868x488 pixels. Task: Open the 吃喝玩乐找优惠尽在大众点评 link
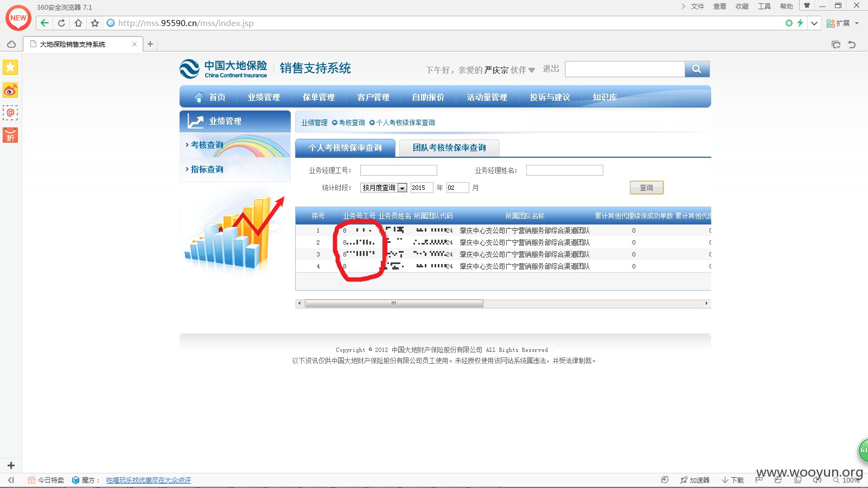point(149,480)
